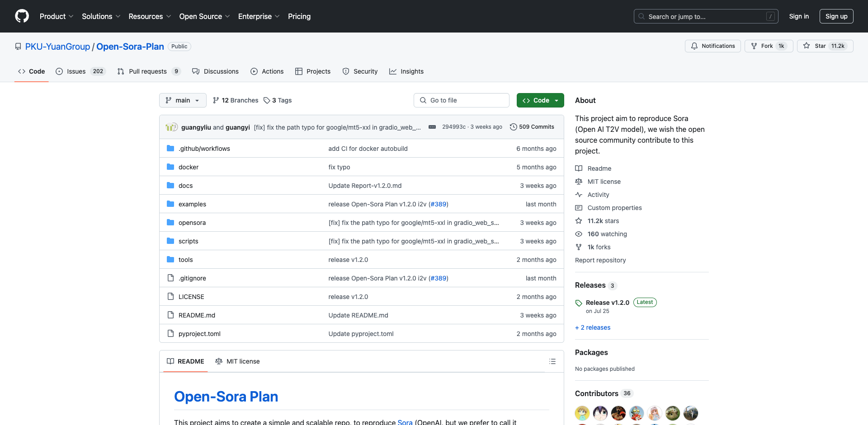
Task: Open the 509 Commits history
Action: [x=532, y=127]
